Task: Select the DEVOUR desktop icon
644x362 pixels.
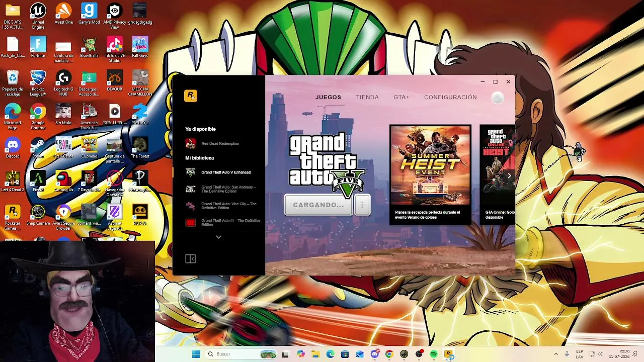Action: [114, 81]
